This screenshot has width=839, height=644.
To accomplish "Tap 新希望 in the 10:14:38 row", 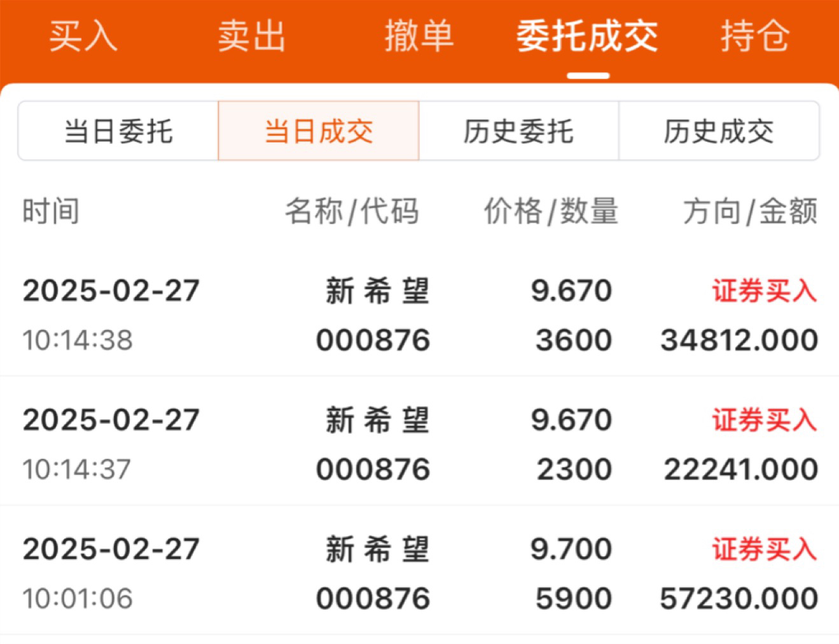I will coord(378,291).
